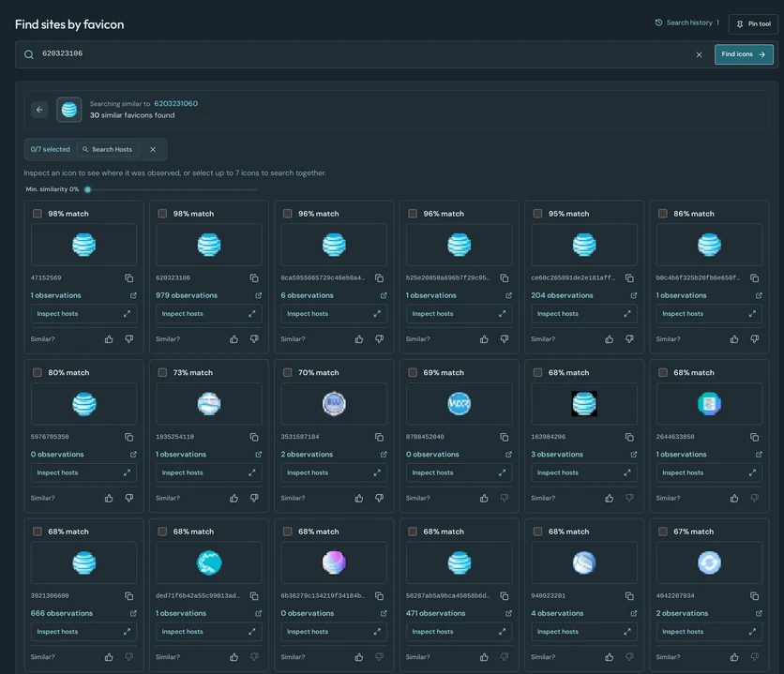Copy the hash 47152569 with copy icon

129,277
